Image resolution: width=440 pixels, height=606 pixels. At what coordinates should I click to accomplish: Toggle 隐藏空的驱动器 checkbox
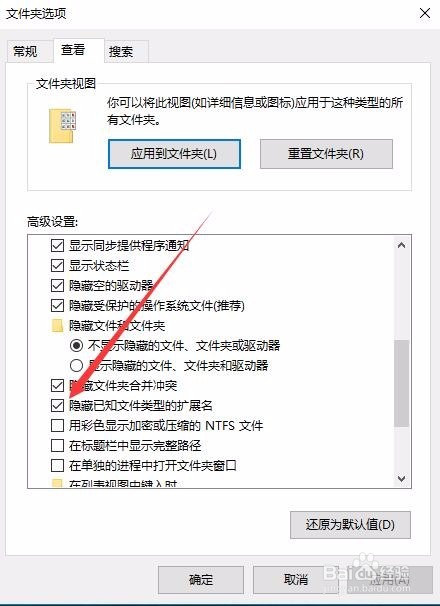(x=57, y=286)
